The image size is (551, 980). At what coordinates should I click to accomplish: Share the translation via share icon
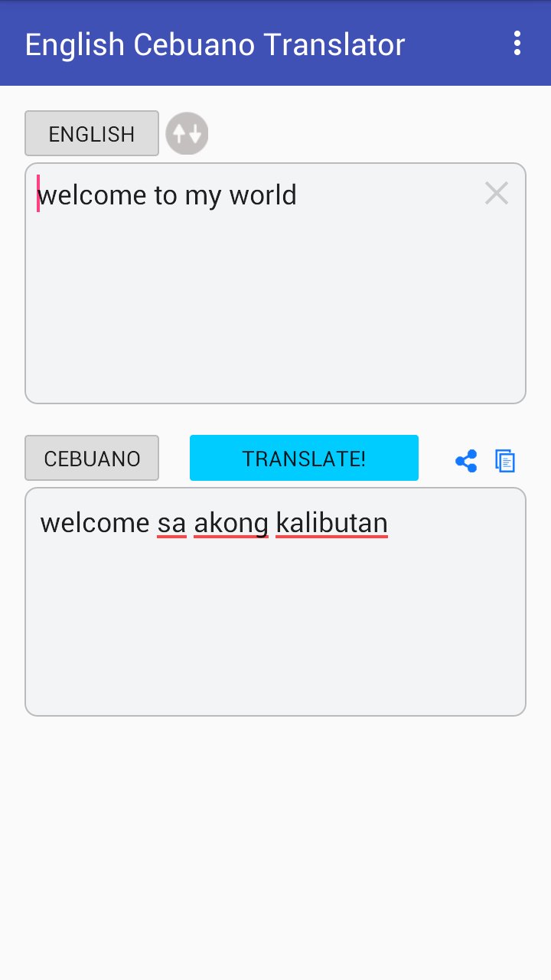[466, 460]
